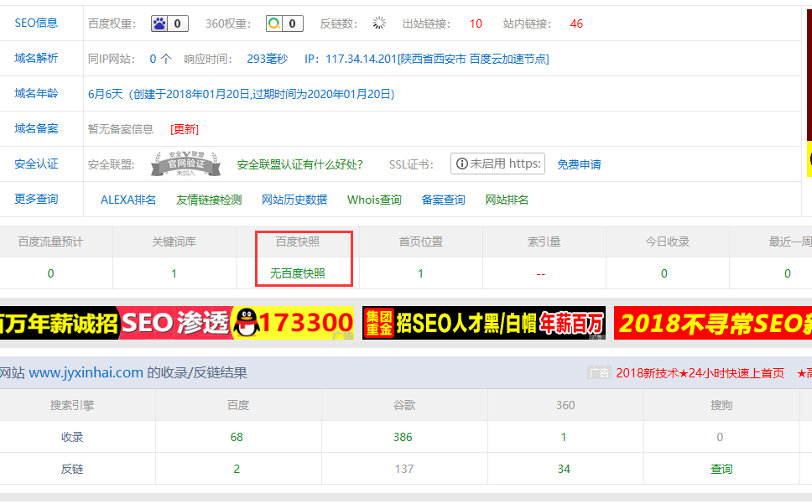The image size is (812, 504).
Task: Open the 更多查询 sidebar section
Action: pos(35,200)
